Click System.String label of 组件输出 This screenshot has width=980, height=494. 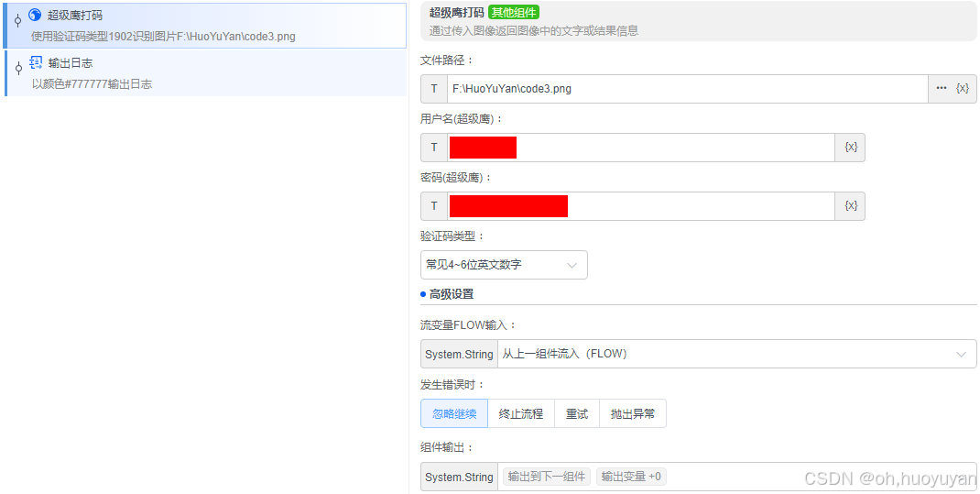pos(460,478)
